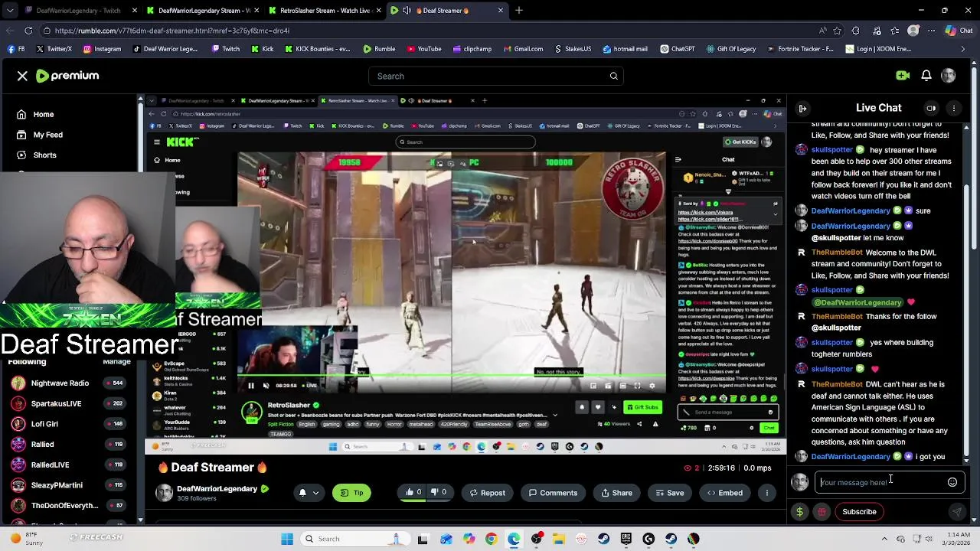Image resolution: width=980 pixels, height=551 pixels.
Task: Open Epic Games from the taskbar
Action: tap(626, 539)
